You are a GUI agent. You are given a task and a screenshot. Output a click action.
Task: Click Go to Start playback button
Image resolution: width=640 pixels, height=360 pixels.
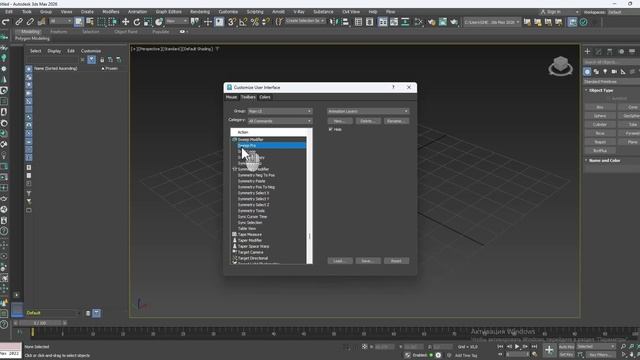pos(500,347)
